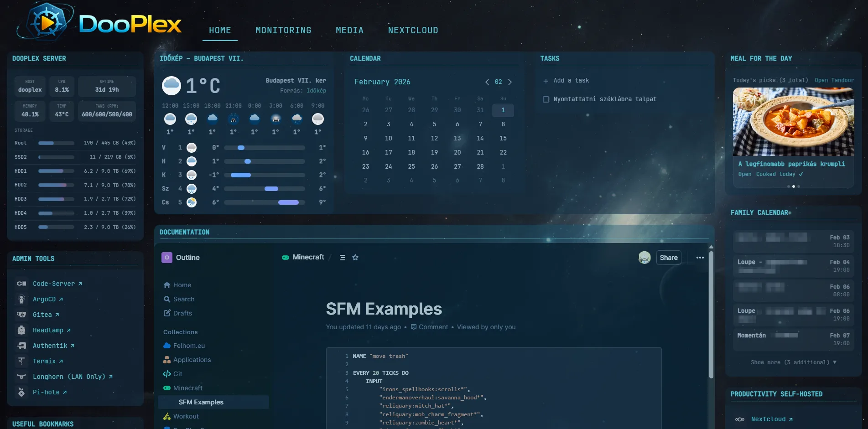Switch to the MONITORING tab
The height and width of the screenshot is (429, 868).
[x=283, y=30]
